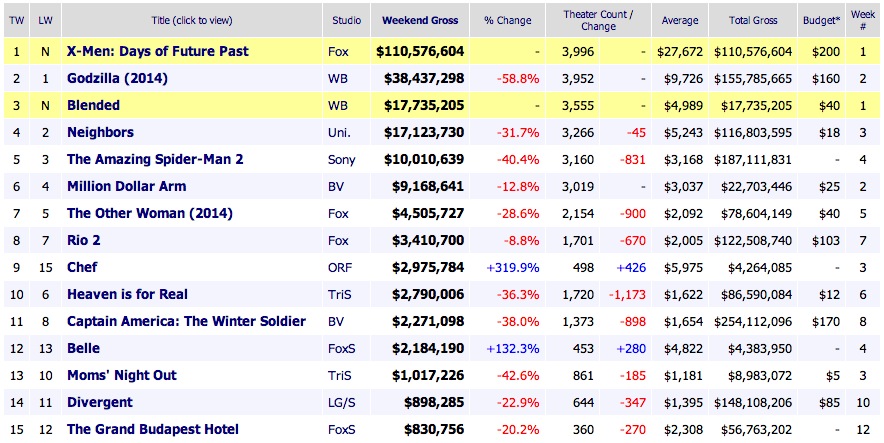Click the Godzilla (2014) movie link
Screen dimensions: 884x443
pyautogui.click(x=116, y=78)
